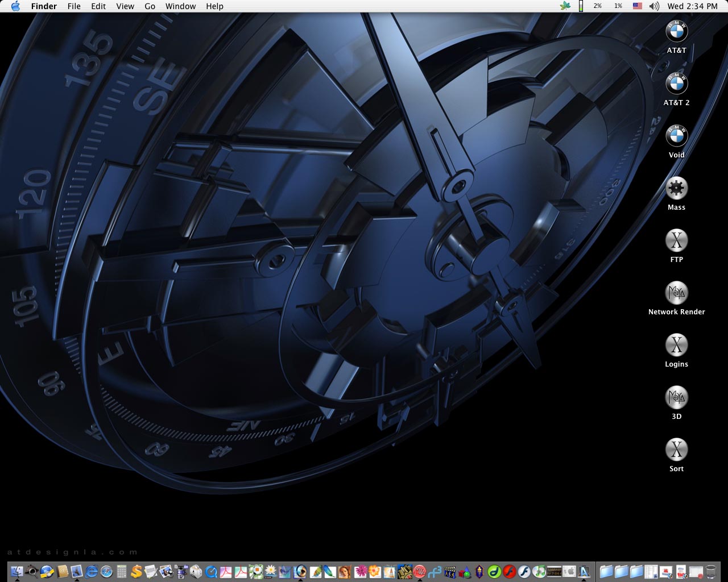Open the Finder menu

coord(44,6)
